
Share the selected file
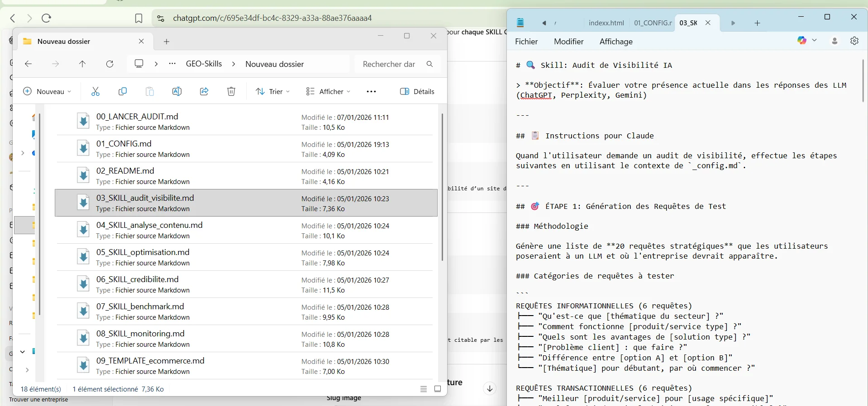(x=204, y=91)
